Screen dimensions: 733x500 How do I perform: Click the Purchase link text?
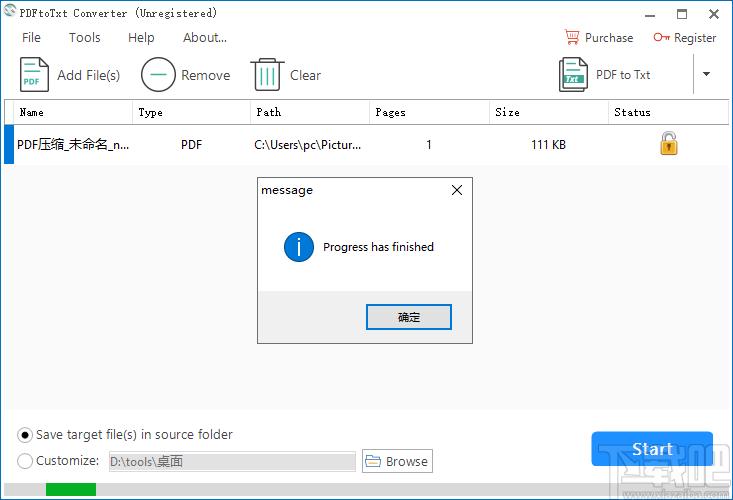coord(609,37)
